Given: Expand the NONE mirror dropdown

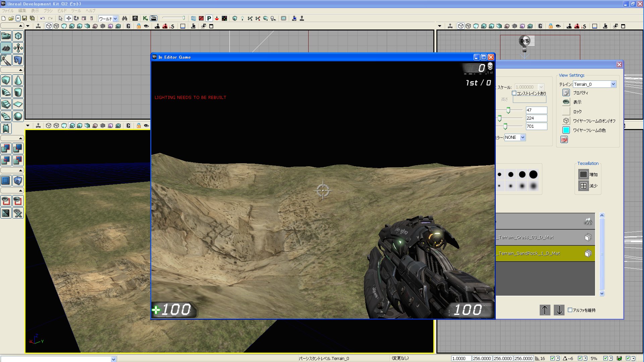Looking at the screenshot, I should tap(523, 137).
